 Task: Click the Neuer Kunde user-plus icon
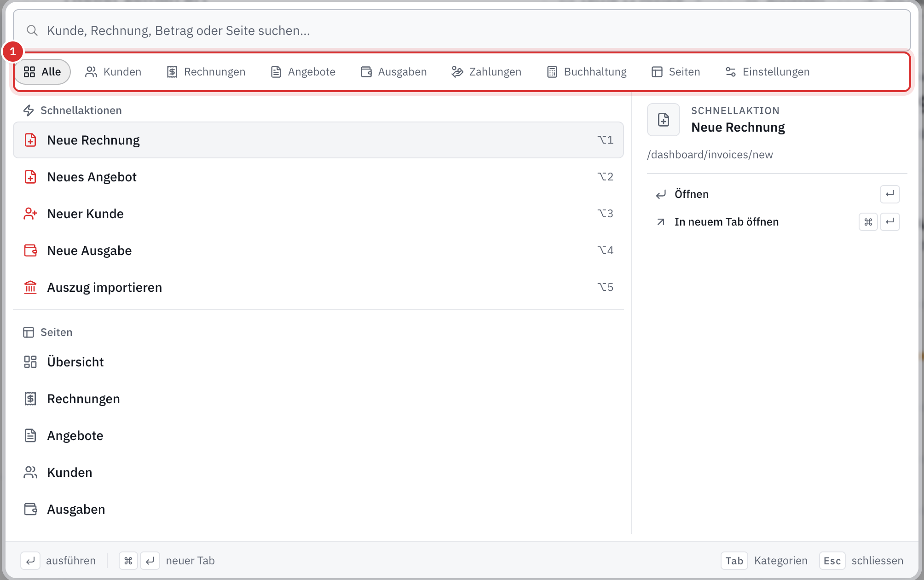point(30,214)
